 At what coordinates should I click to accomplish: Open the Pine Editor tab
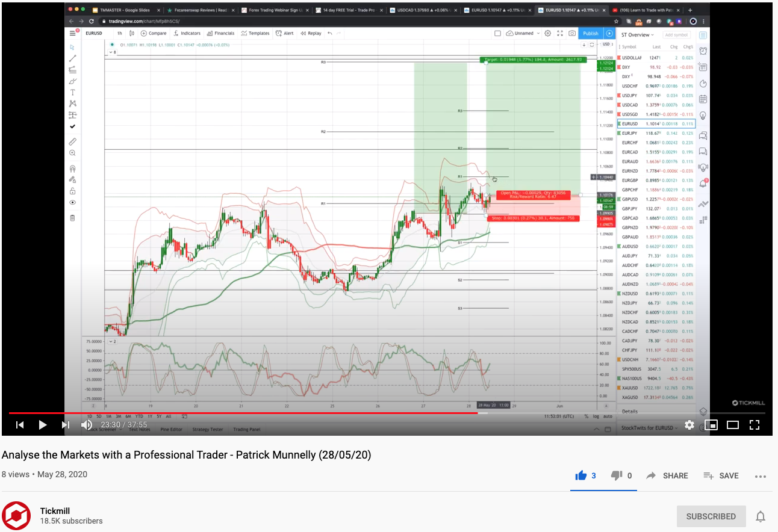click(x=171, y=429)
